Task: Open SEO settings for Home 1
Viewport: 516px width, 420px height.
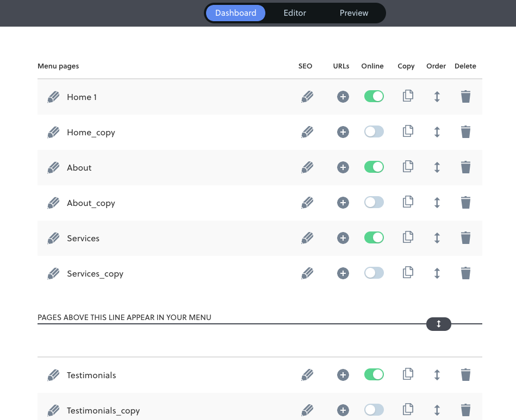Action: point(307,97)
